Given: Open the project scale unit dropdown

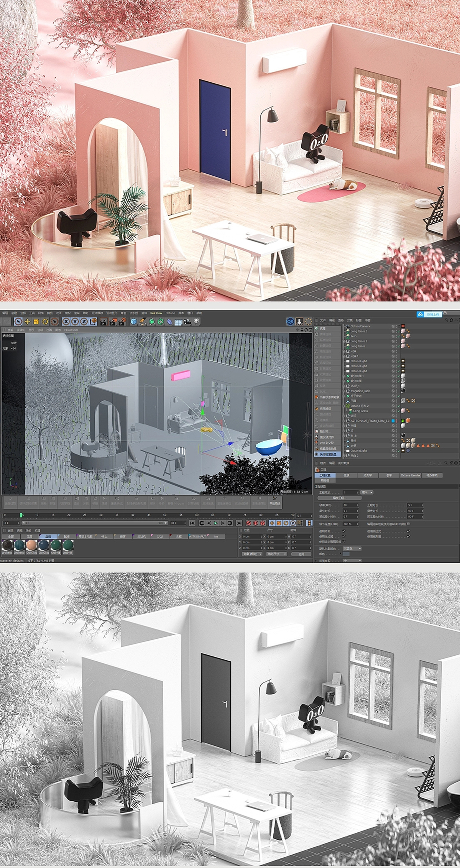Looking at the screenshot, I should 367,492.
